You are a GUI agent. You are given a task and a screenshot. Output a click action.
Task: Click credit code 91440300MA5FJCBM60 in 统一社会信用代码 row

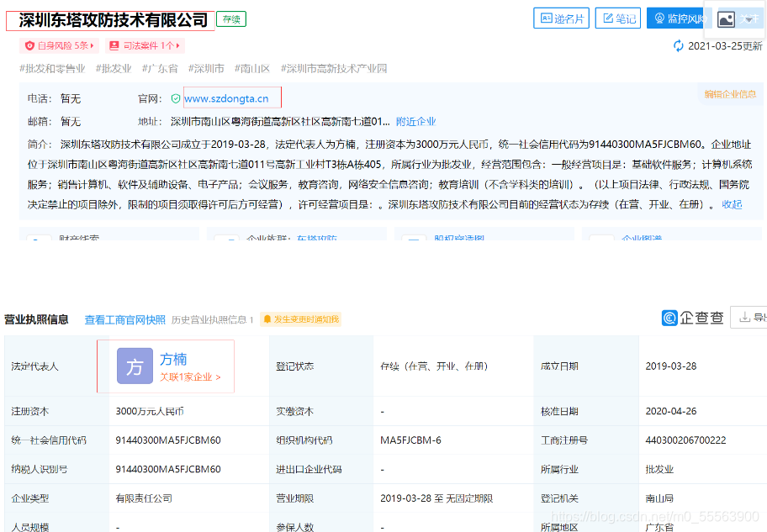pyautogui.click(x=168, y=440)
